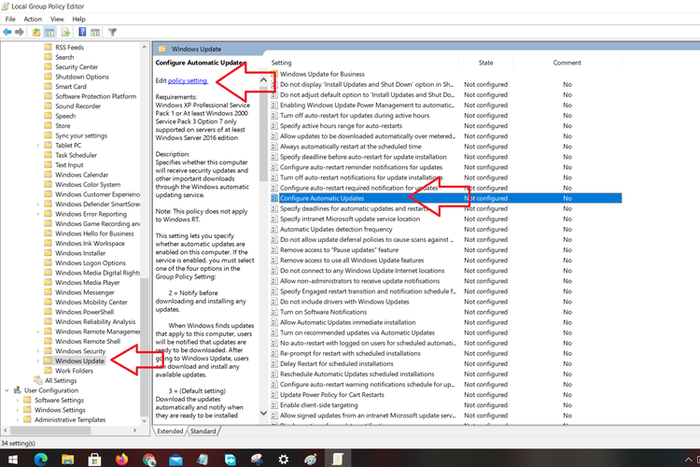Open Mail app from taskbar
Image resolution: width=700 pixels, height=467 pixels.
point(176,459)
